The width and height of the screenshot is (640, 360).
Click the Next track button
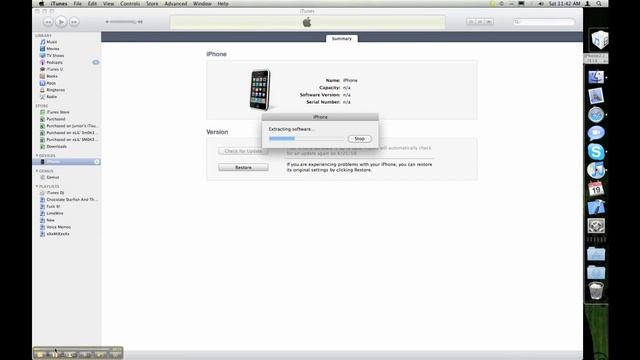point(74,22)
